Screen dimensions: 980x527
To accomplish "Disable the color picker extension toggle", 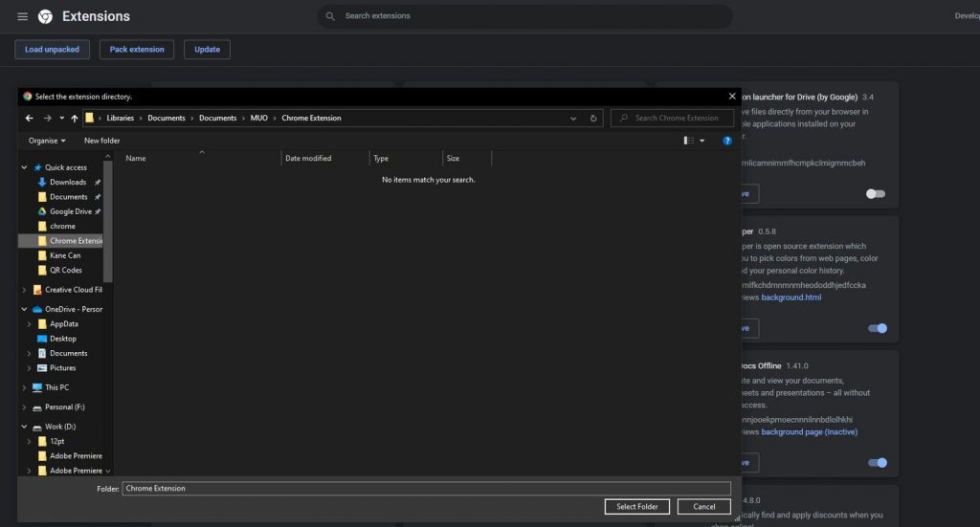I will (878, 328).
